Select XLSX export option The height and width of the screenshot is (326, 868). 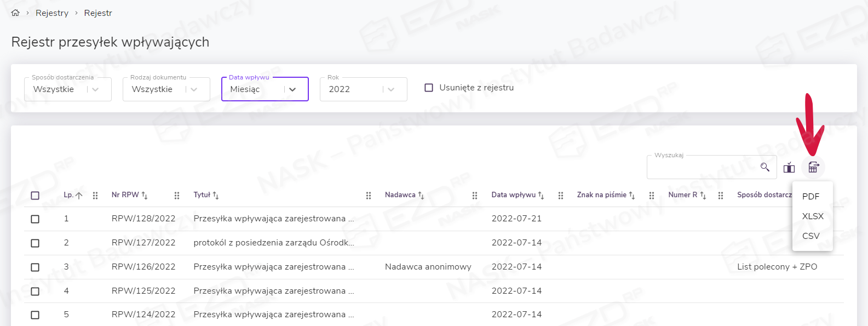812,216
